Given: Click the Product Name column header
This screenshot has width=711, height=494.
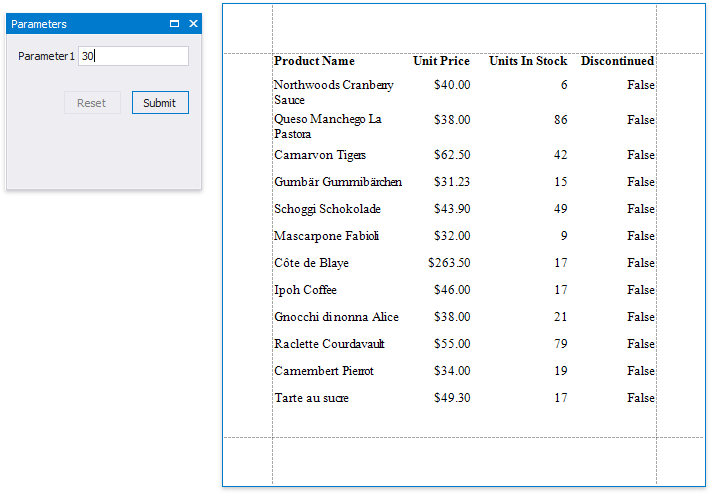Looking at the screenshot, I should pos(314,61).
